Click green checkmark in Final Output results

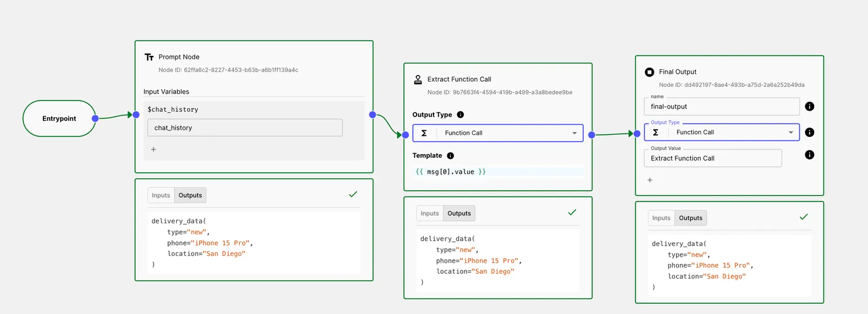803,217
